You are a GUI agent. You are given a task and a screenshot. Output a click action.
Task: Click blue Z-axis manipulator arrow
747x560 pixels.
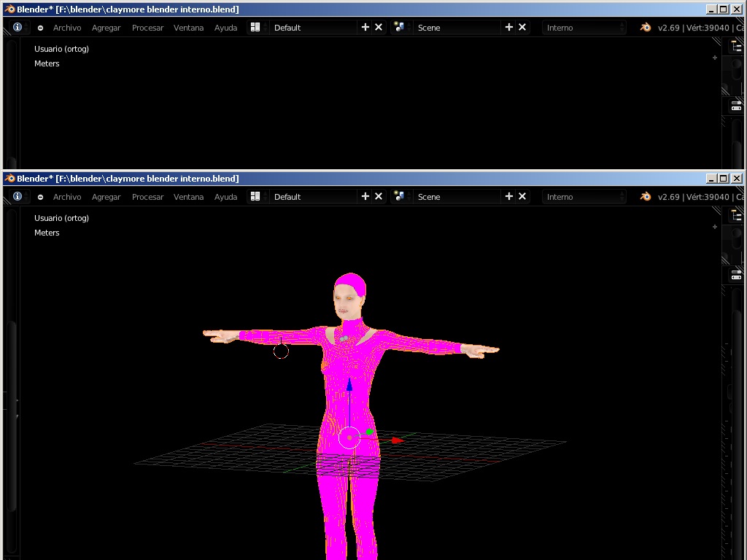click(349, 385)
